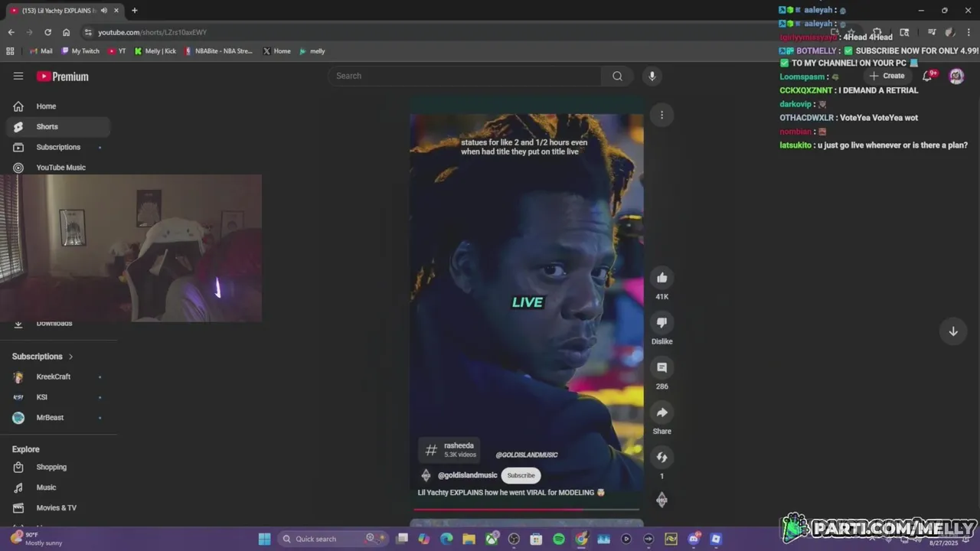Open File Explorer from the taskbar

click(x=469, y=539)
